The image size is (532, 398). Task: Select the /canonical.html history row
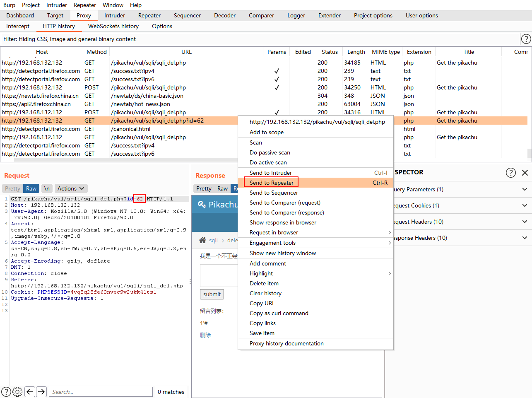(265, 129)
